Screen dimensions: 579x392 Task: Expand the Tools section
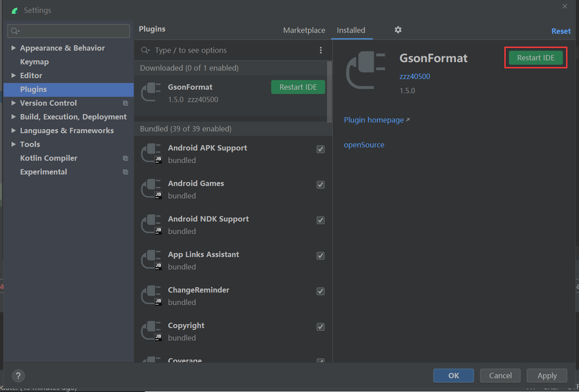(x=13, y=144)
